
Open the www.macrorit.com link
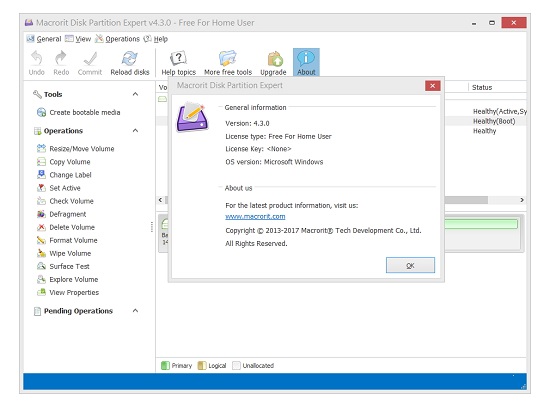pyautogui.click(x=255, y=216)
